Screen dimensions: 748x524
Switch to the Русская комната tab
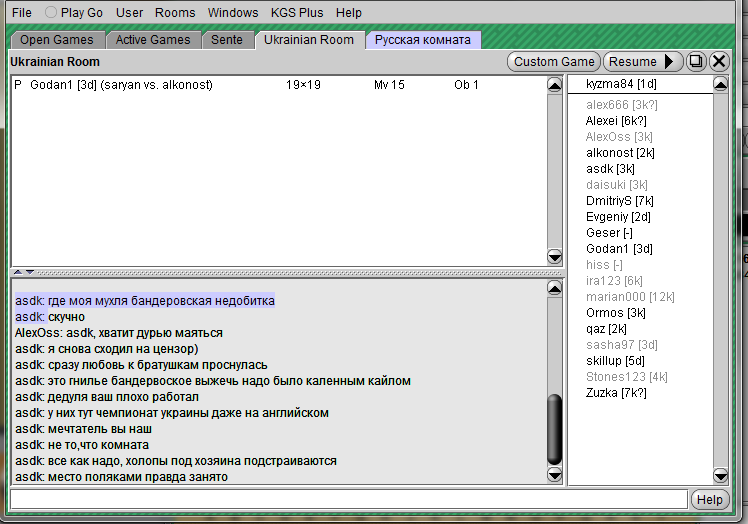(424, 40)
